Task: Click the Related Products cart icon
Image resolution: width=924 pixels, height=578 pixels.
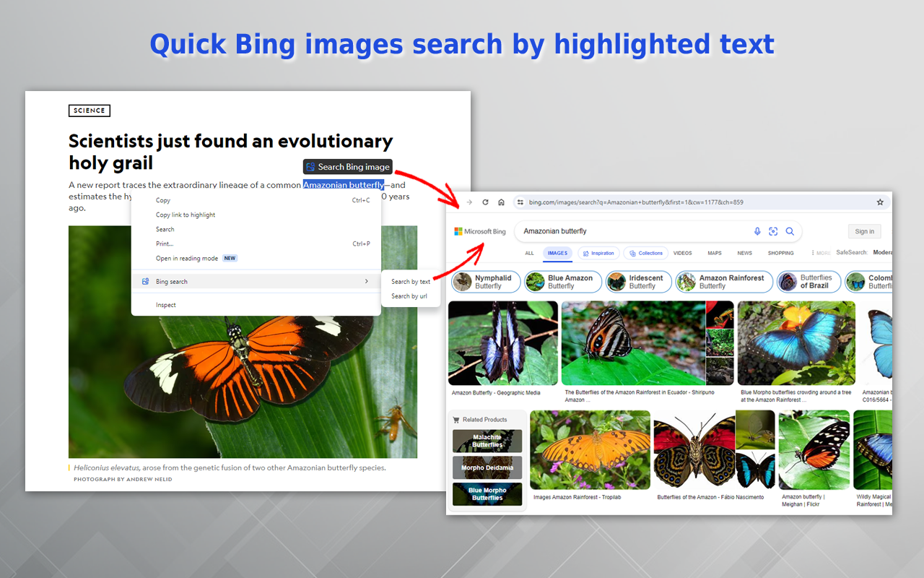Action: pos(456,420)
